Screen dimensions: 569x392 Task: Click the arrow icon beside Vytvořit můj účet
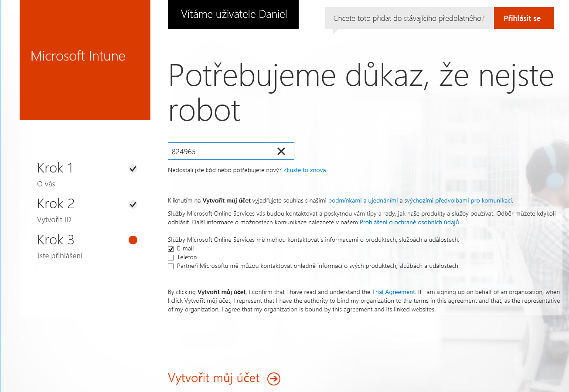point(274,379)
